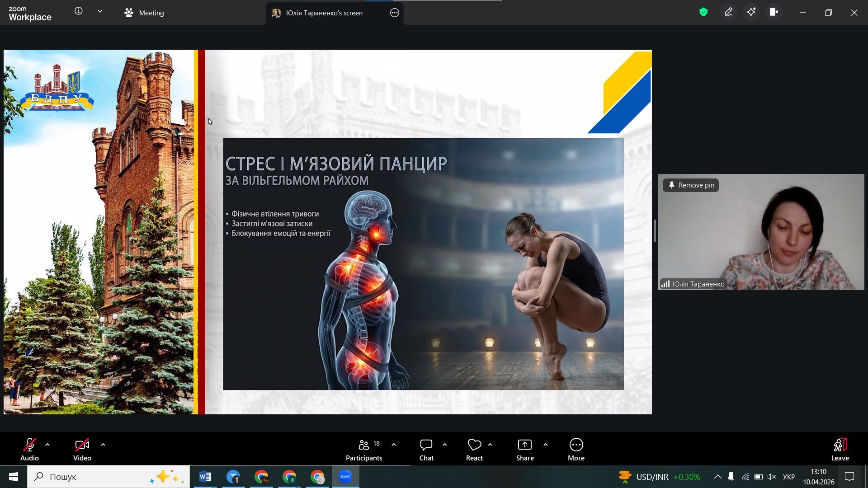Open the Chat panel icon
The image size is (868, 488).
426,445
